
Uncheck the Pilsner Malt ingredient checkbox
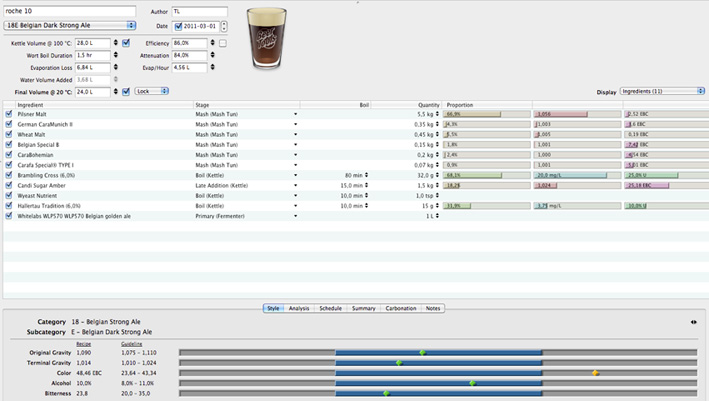click(x=9, y=114)
